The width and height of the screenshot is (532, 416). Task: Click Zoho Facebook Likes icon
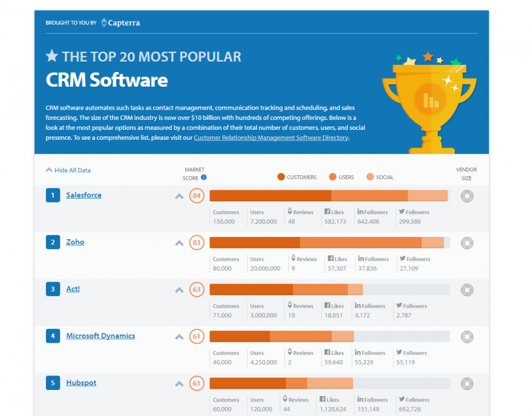pyautogui.click(x=330, y=258)
